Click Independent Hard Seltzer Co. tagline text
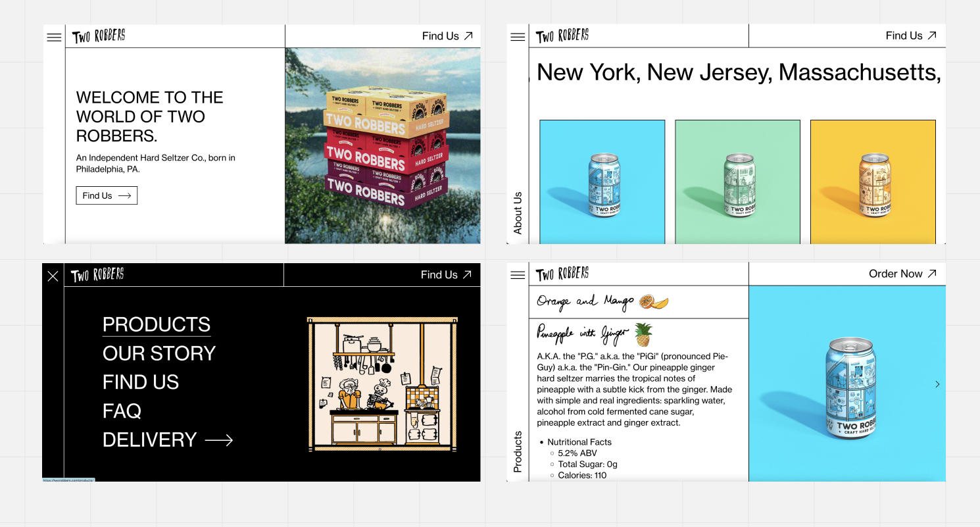This screenshot has width=980, height=527. point(156,163)
